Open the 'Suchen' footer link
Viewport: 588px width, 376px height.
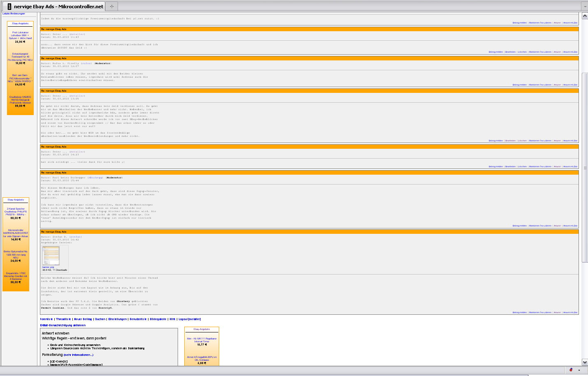pyautogui.click(x=100, y=319)
